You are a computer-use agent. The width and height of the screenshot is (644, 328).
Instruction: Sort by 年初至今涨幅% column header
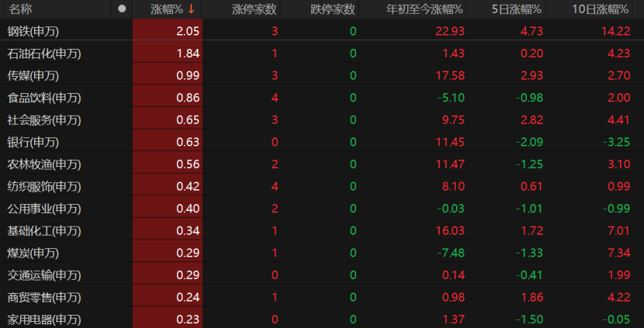424,9
